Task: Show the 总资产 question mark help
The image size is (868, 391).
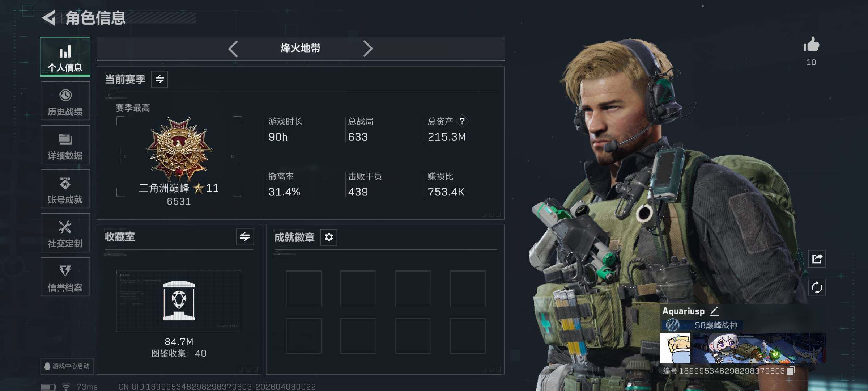Action: click(462, 121)
